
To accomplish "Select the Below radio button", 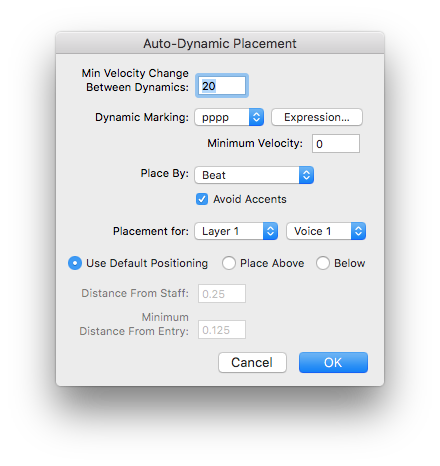I will point(323,263).
